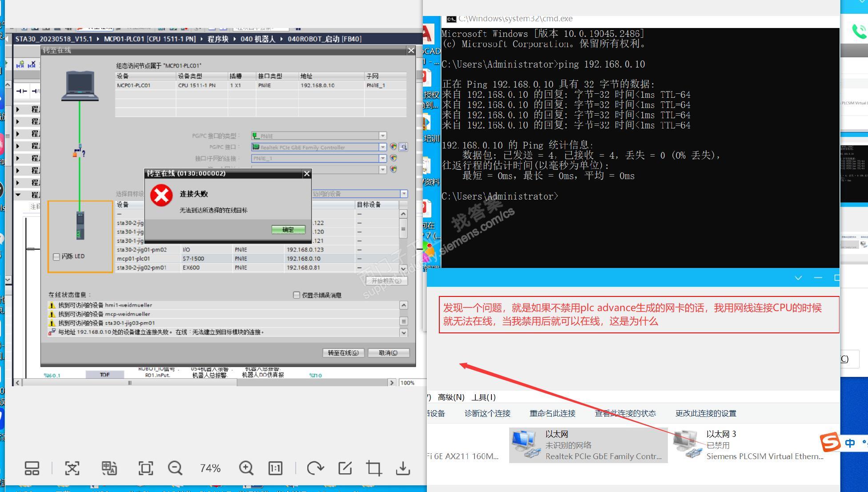
Task: Click the 确定 button in error dialog
Action: pyautogui.click(x=288, y=230)
